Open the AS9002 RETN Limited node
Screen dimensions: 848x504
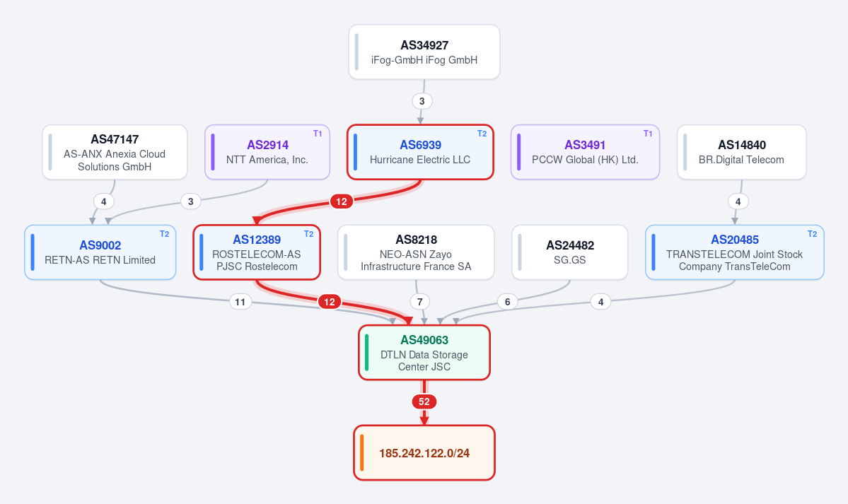point(100,252)
